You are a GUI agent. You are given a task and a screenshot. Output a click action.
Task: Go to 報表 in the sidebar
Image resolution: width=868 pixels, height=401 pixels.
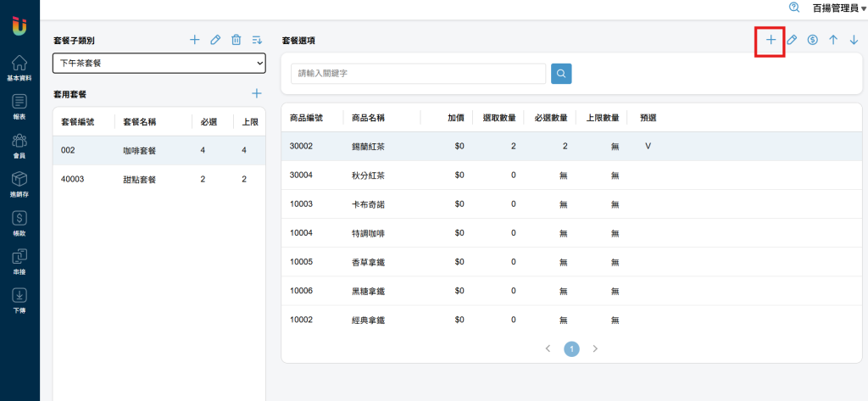[x=19, y=107]
